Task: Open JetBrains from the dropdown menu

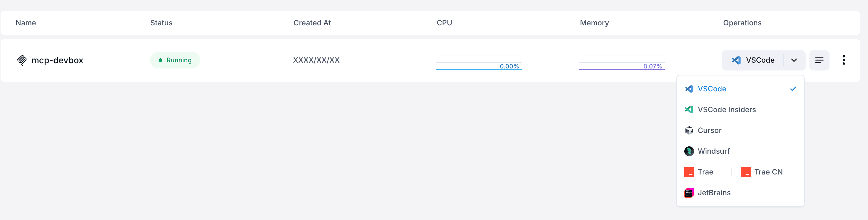Action: click(x=714, y=193)
